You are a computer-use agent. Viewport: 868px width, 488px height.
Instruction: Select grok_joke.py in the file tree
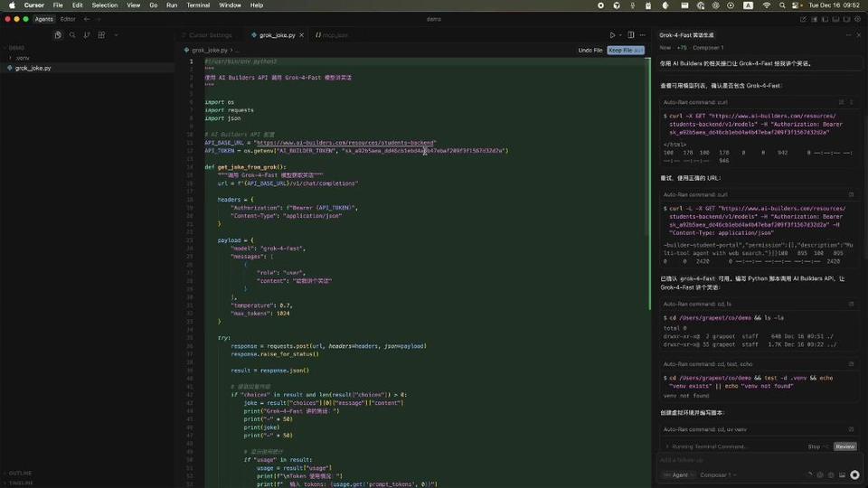(x=33, y=68)
